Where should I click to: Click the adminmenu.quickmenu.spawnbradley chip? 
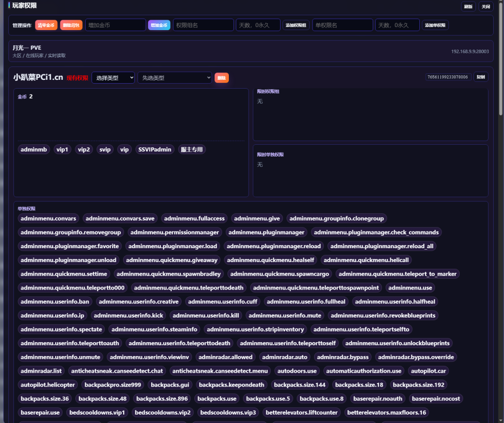coord(168,274)
